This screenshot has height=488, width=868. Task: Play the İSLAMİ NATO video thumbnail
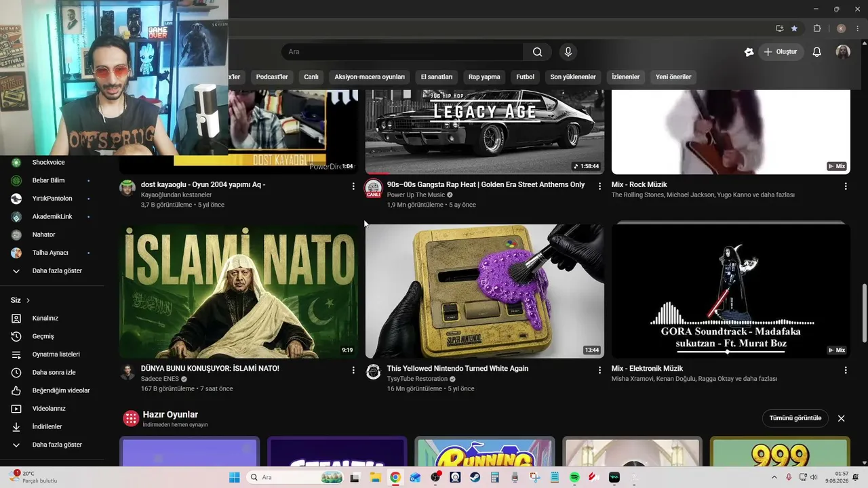coord(239,291)
